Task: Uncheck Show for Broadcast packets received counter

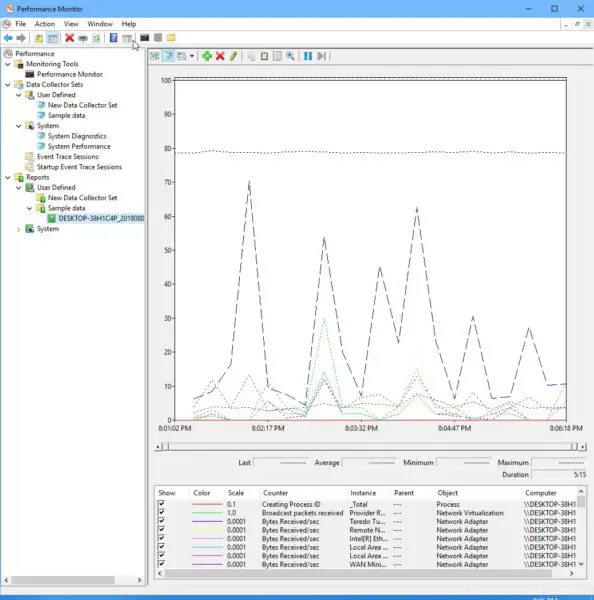Action: coord(161,512)
